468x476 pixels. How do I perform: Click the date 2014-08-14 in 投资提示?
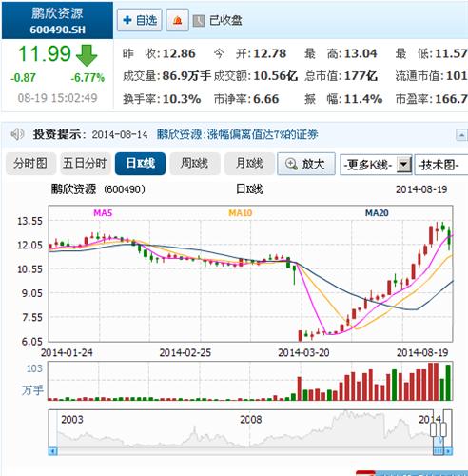tap(120, 134)
